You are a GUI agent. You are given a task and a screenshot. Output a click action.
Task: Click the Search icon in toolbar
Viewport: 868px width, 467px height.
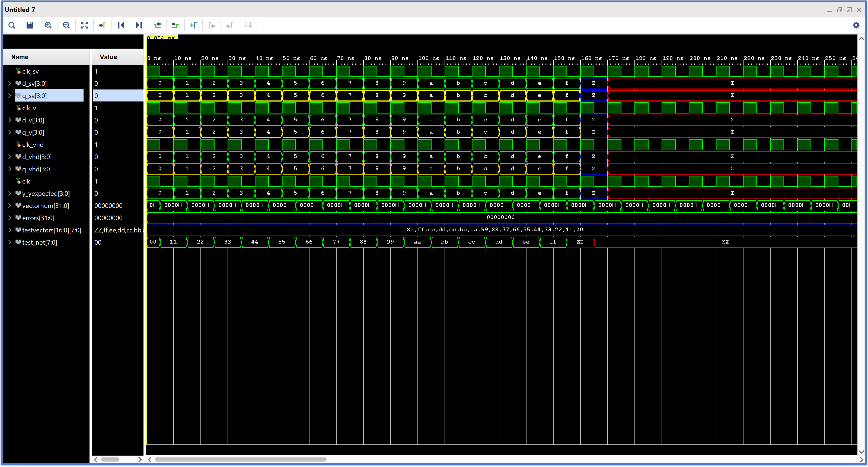(x=12, y=25)
